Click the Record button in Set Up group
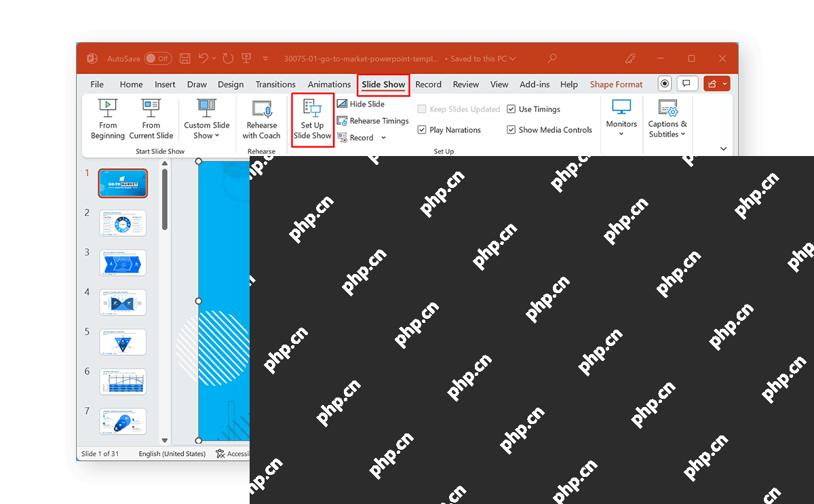The height and width of the screenshot is (504, 814). tap(355, 138)
